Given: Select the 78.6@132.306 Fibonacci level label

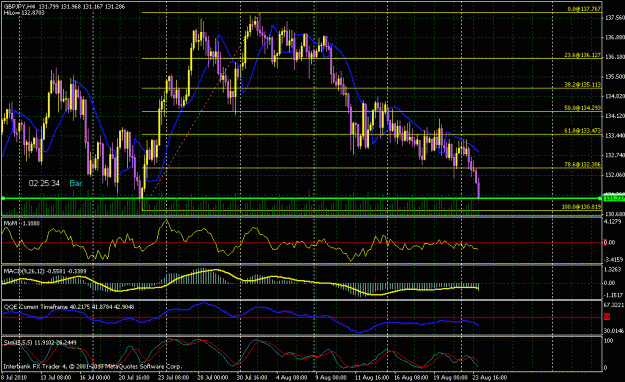Looking at the screenshot, I should coord(582,164).
